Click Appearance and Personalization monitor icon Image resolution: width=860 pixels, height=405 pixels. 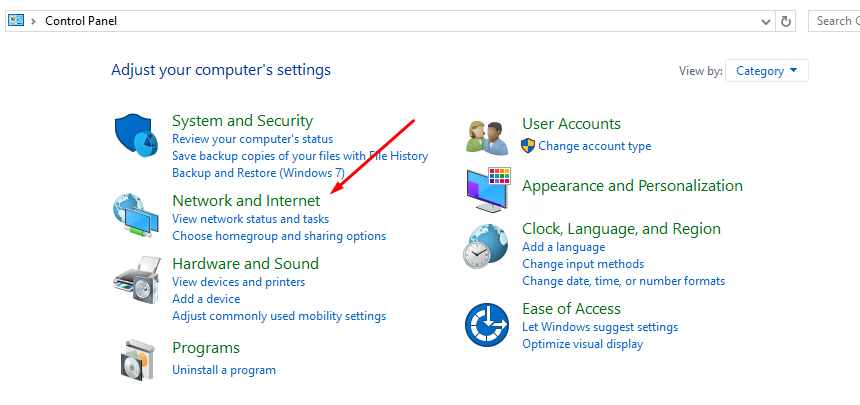point(488,190)
